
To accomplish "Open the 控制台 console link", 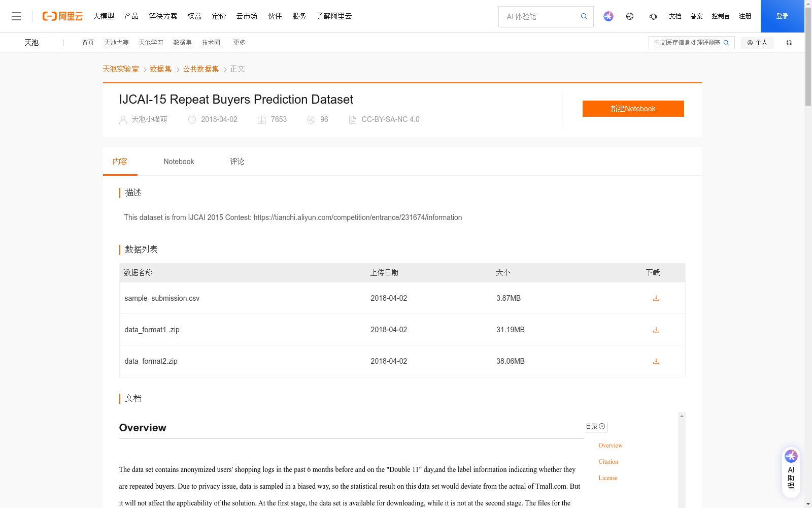I will click(x=721, y=16).
